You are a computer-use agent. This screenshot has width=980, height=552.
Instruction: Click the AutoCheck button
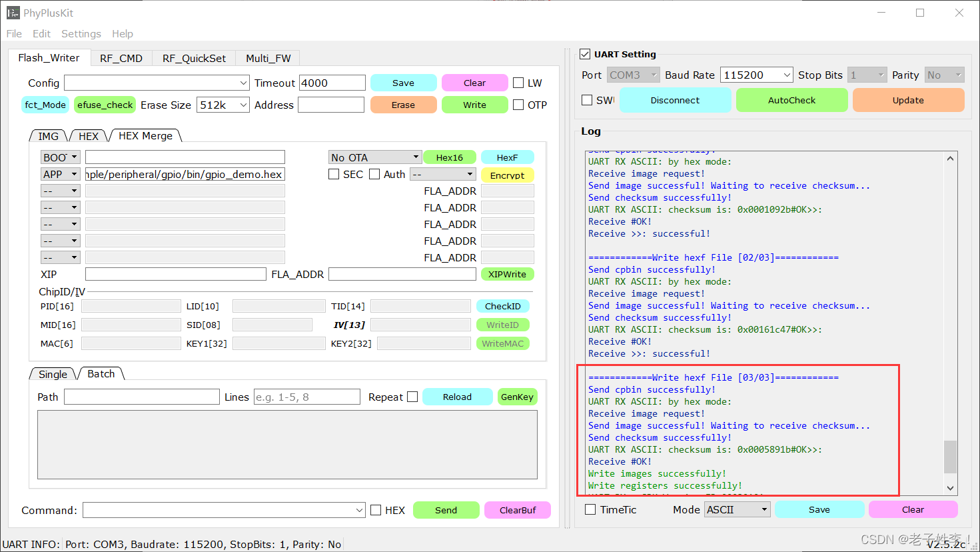791,100
